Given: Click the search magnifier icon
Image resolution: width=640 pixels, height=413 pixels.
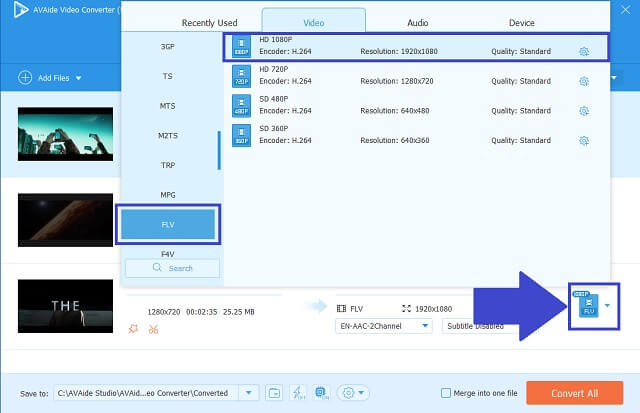Looking at the screenshot, I should [x=157, y=268].
